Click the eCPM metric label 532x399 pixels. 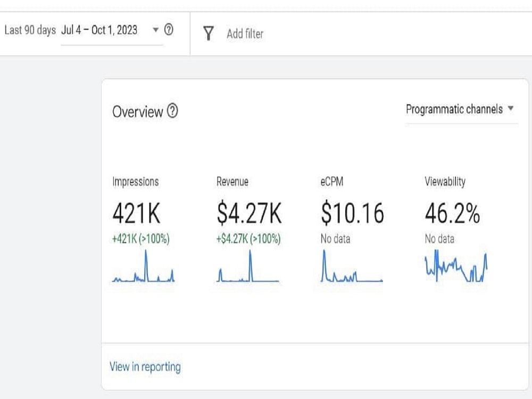332,181
